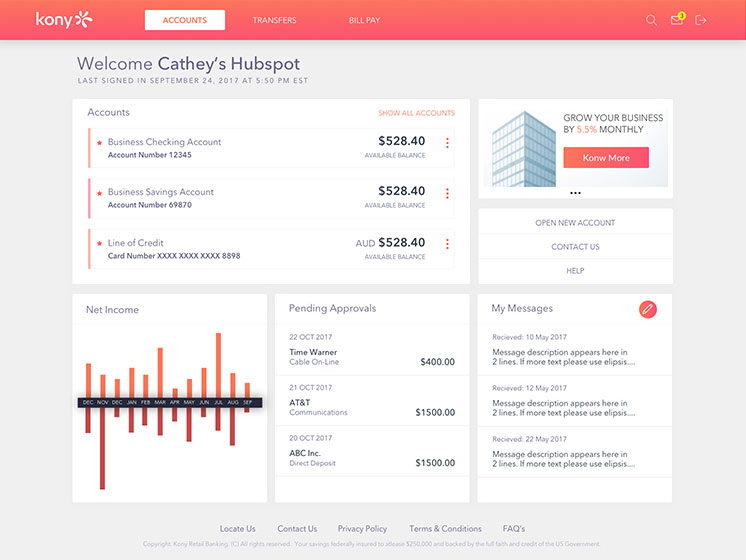
Task: Open the mail inbox icon with badge
Action: pyautogui.click(x=677, y=19)
